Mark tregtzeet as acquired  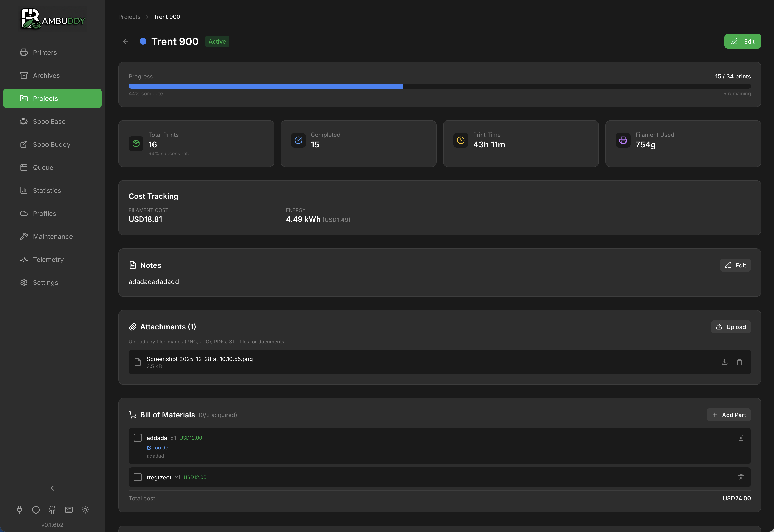[x=138, y=477]
